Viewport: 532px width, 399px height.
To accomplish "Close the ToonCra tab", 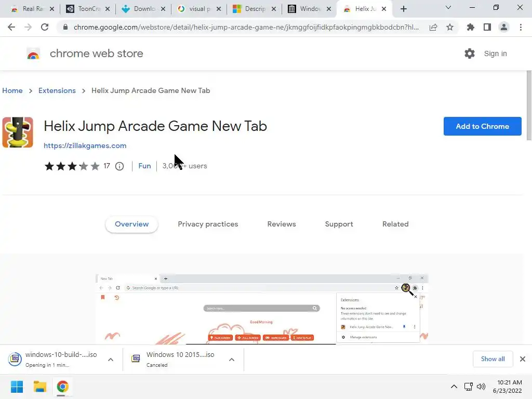I will tap(108, 9).
